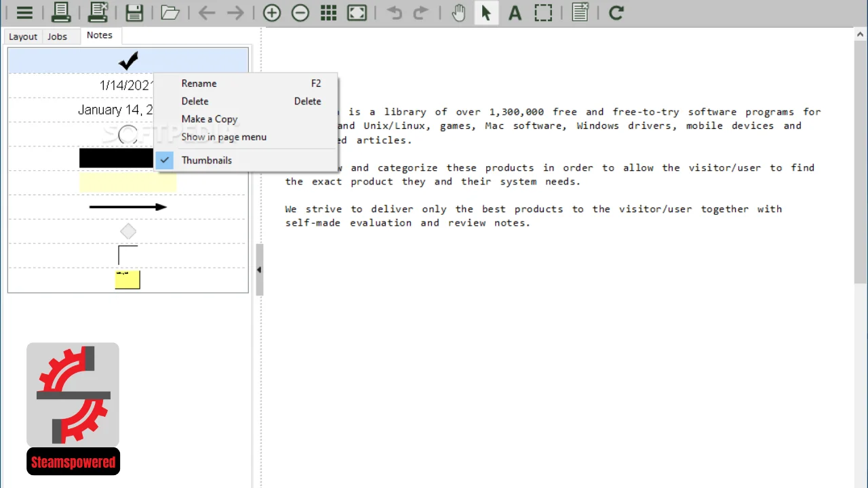The width and height of the screenshot is (868, 488).
Task: Switch to the Layout tab
Action: click(x=23, y=37)
